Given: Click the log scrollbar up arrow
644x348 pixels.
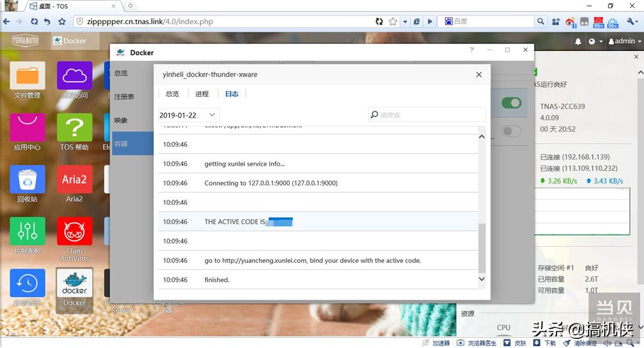Looking at the screenshot, I should tap(482, 137).
